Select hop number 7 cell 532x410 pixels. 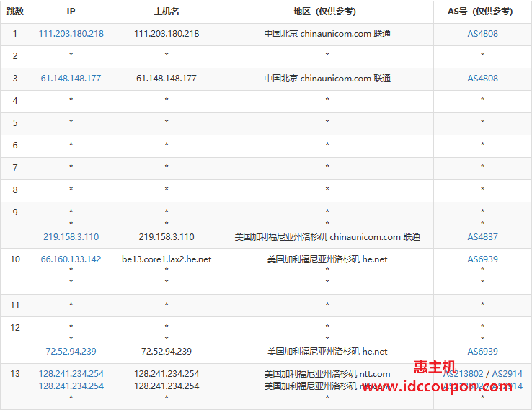[15, 168]
